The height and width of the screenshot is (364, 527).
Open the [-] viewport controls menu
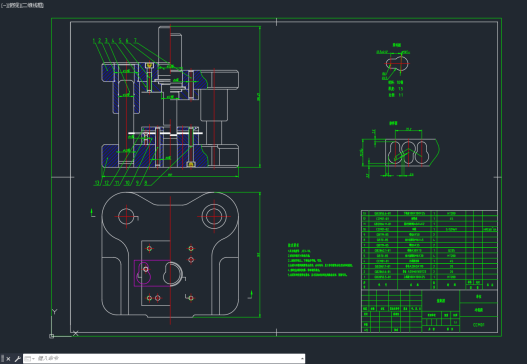pyautogui.click(x=3, y=5)
